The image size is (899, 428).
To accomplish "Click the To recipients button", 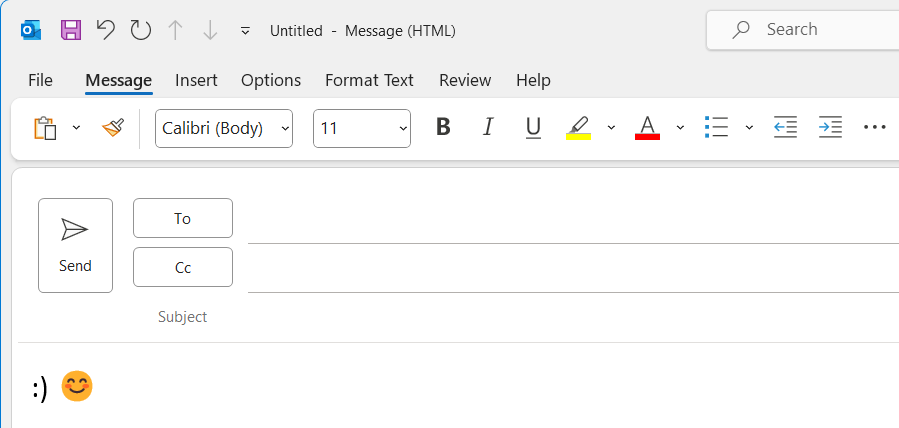I will pos(183,218).
